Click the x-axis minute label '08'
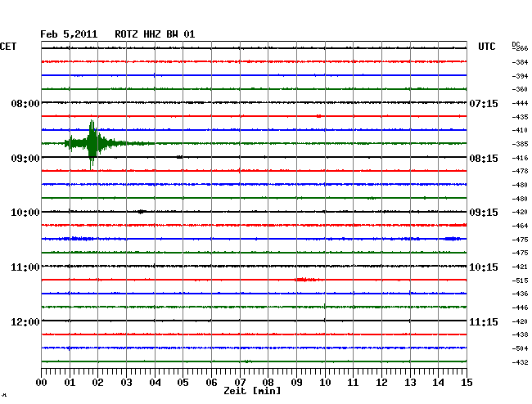Viewport: 532px width, 404px height. tap(268, 383)
